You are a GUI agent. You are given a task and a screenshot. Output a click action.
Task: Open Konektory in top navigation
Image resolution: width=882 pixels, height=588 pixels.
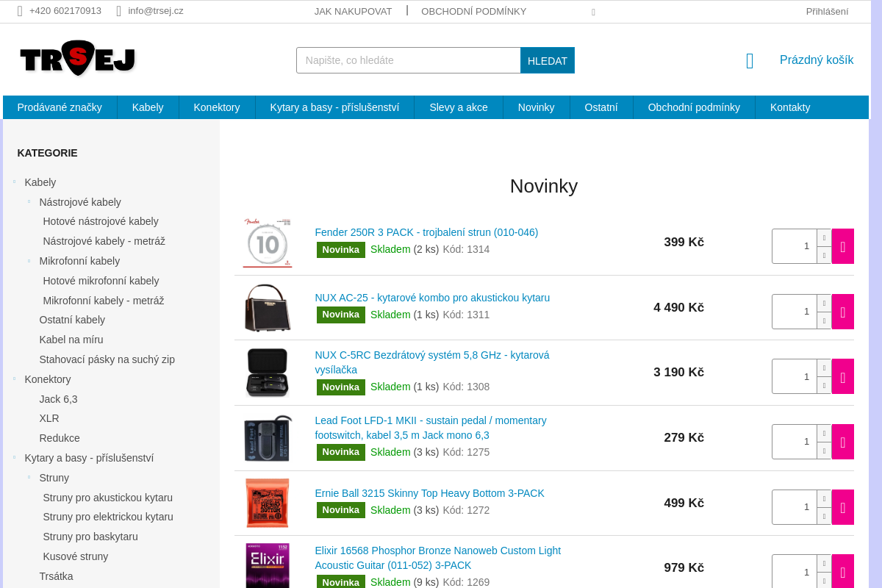(x=217, y=107)
